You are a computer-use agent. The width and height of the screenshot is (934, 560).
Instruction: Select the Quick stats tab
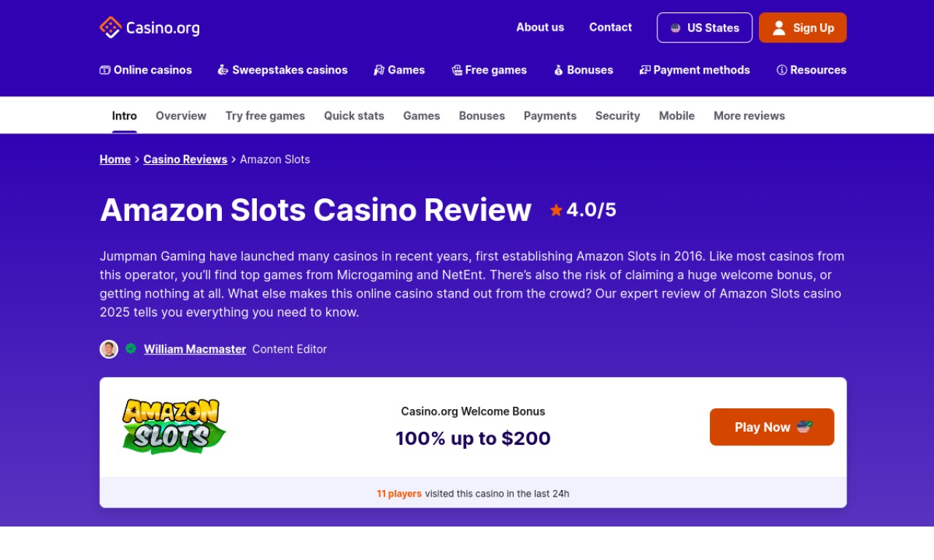coord(354,115)
